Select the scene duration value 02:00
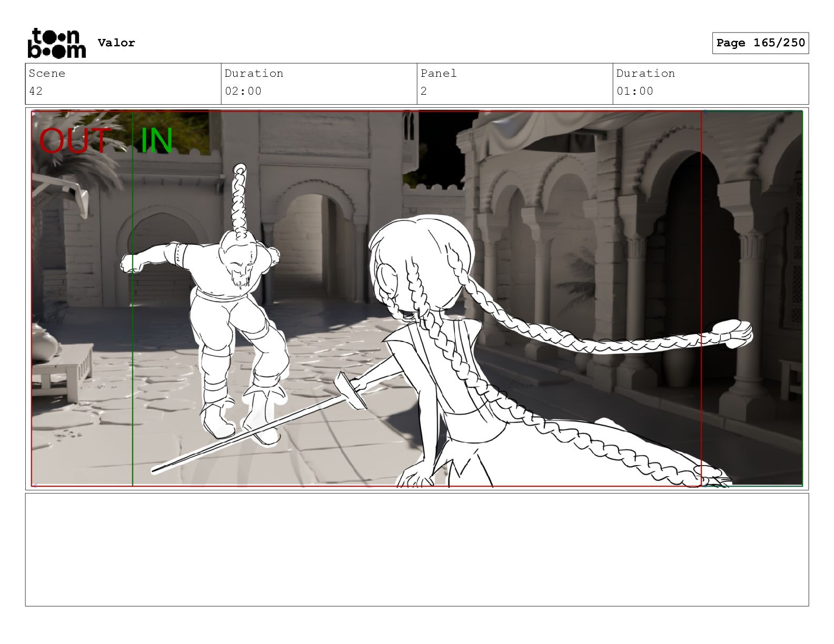Image resolution: width=834 pixels, height=644 pixels. pyautogui.click(x=243, y=91)
